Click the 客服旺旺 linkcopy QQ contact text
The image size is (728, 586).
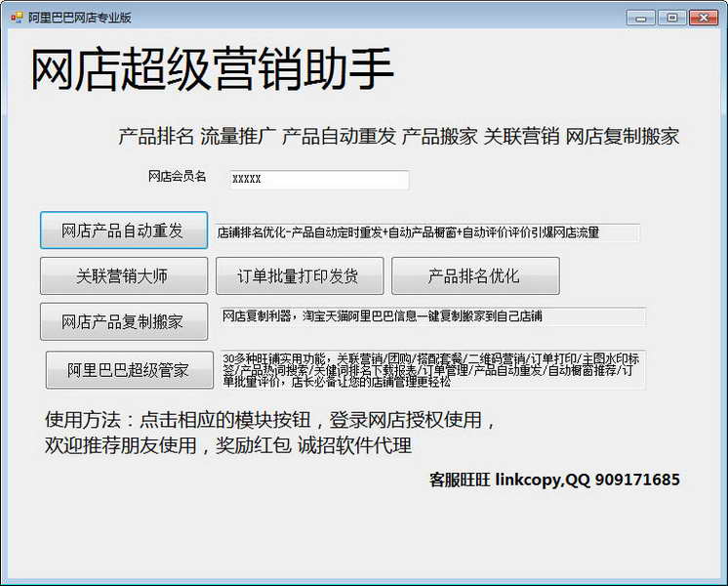point(554,480)
